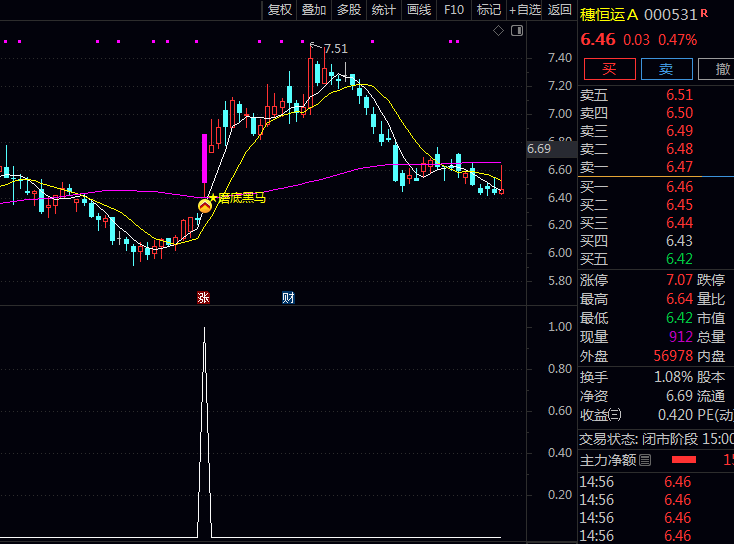Image resolution: width=734 pixels, height=544 pixels.
Task: Click the 收益 period indicator icon
Action: point(614,415)
